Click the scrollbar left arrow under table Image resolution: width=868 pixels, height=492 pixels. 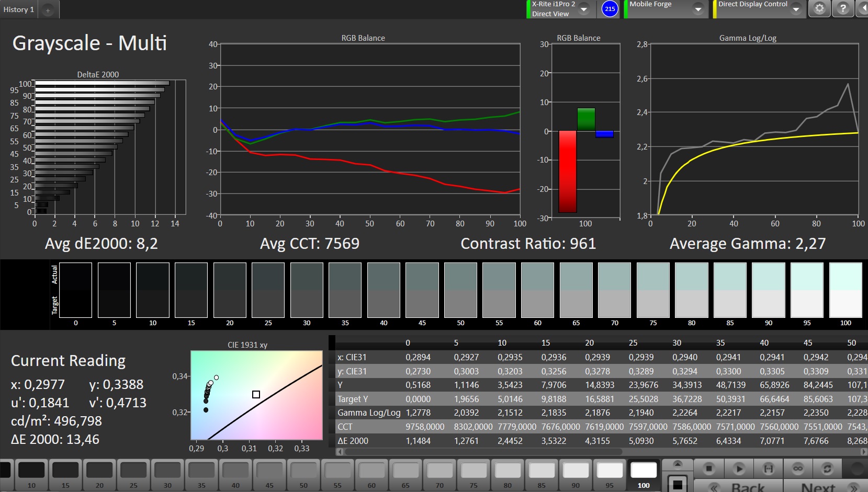coord(339,452)
